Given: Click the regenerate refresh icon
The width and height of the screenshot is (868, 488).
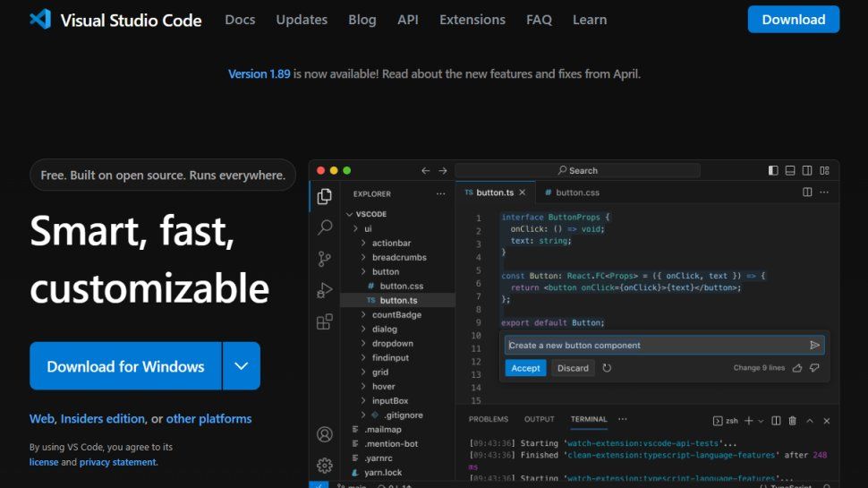Looking at the screenshot, I should coord(607,368).
